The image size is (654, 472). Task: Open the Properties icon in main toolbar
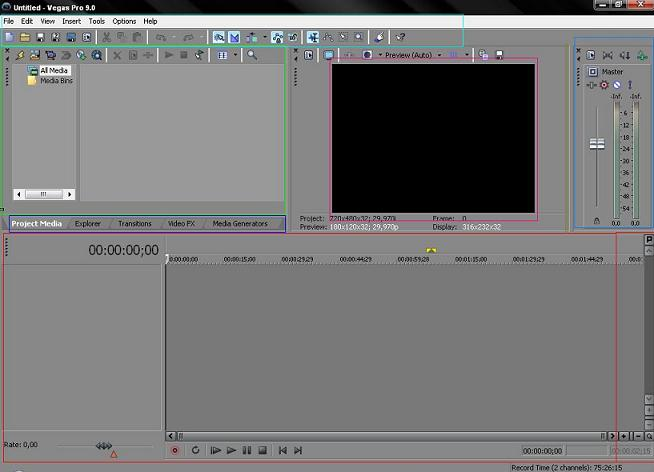point(87,37)
